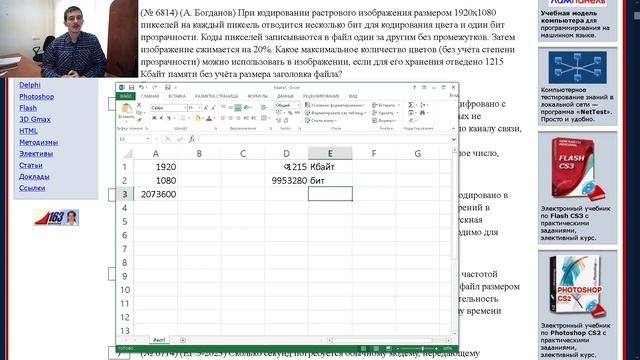This screenshot has width=640, height=360.
Task: Click the Photoshop CS2 textbook thumbnail
Action: [x=577, y=286]
